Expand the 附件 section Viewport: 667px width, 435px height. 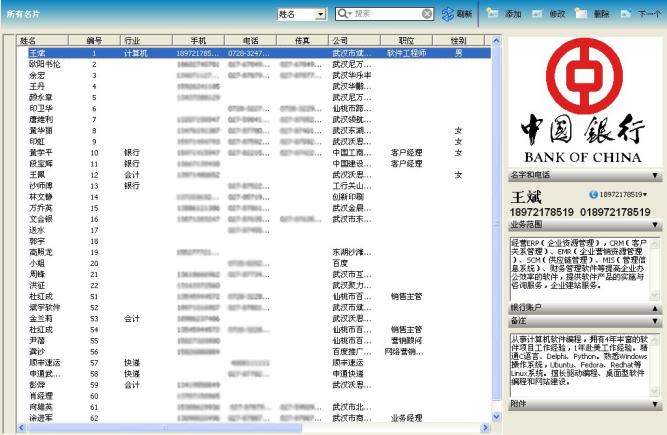654,403
